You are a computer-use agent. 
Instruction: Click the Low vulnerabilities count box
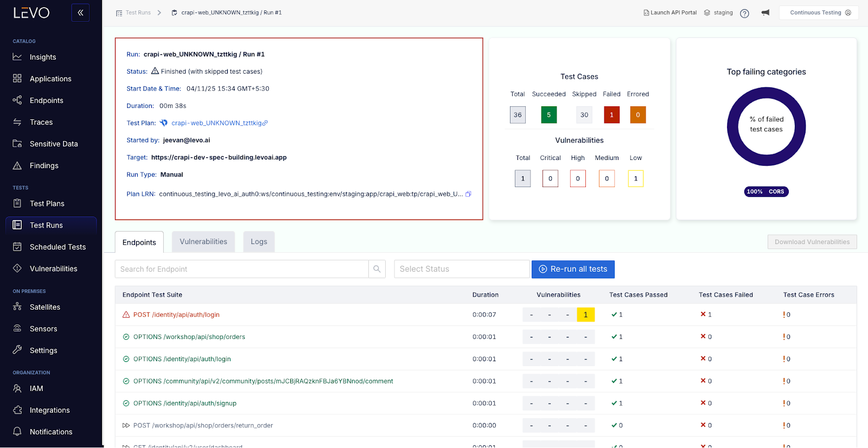pos(636,178)
